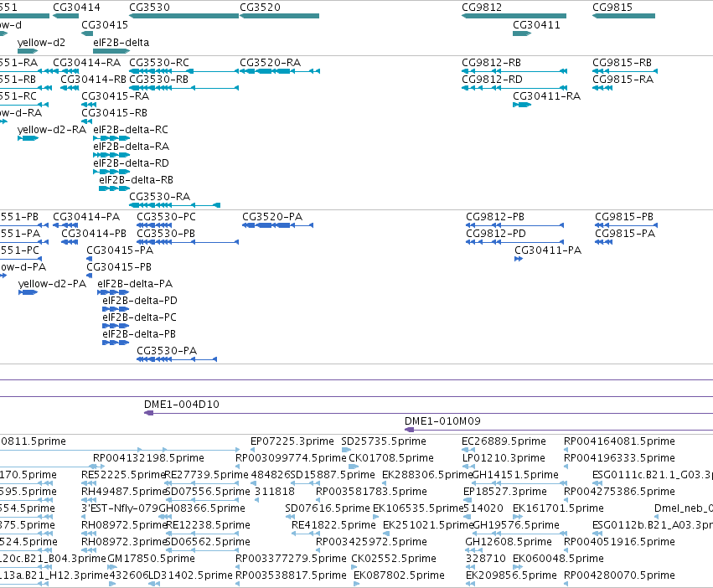Image resolution: width=713 pixels, height=588 pixels.
Task: Open EST GH12608.5prime
Action: coord(509,542)
